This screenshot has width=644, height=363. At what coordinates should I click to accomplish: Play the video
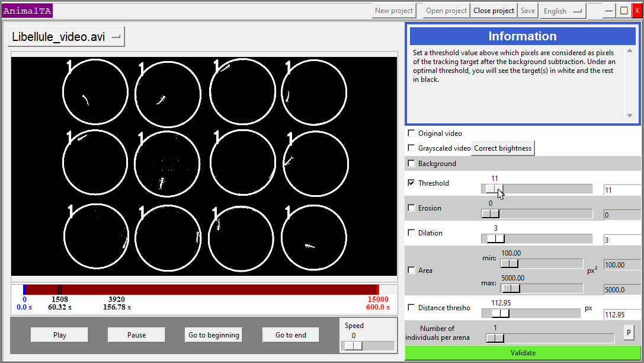(60, 335)
